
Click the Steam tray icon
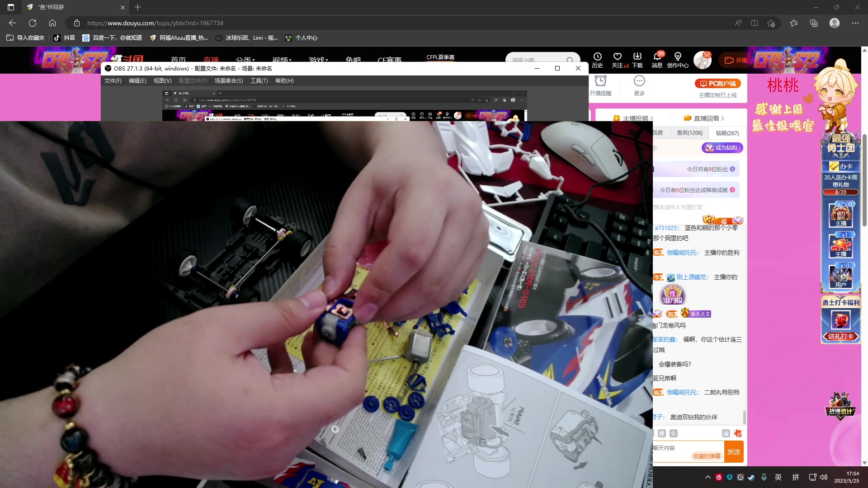click(x=751, y=477)
